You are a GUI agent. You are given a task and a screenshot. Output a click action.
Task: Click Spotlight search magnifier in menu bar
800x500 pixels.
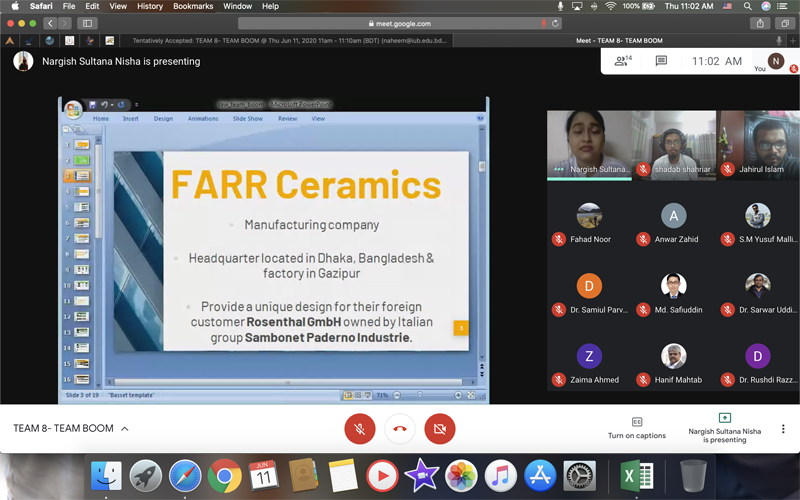click(747, 6)
